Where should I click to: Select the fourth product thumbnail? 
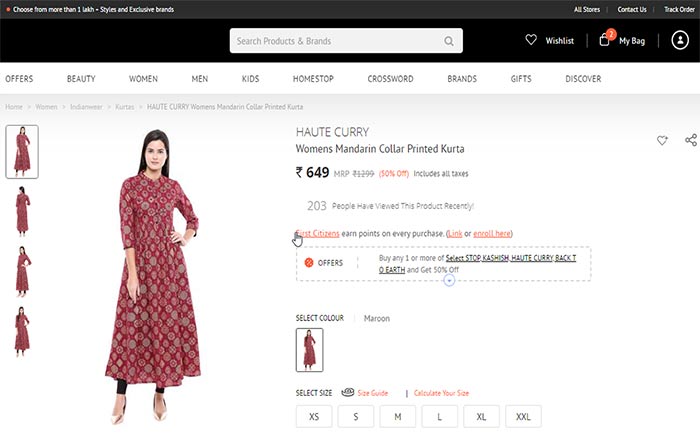[x=22, y=331]
